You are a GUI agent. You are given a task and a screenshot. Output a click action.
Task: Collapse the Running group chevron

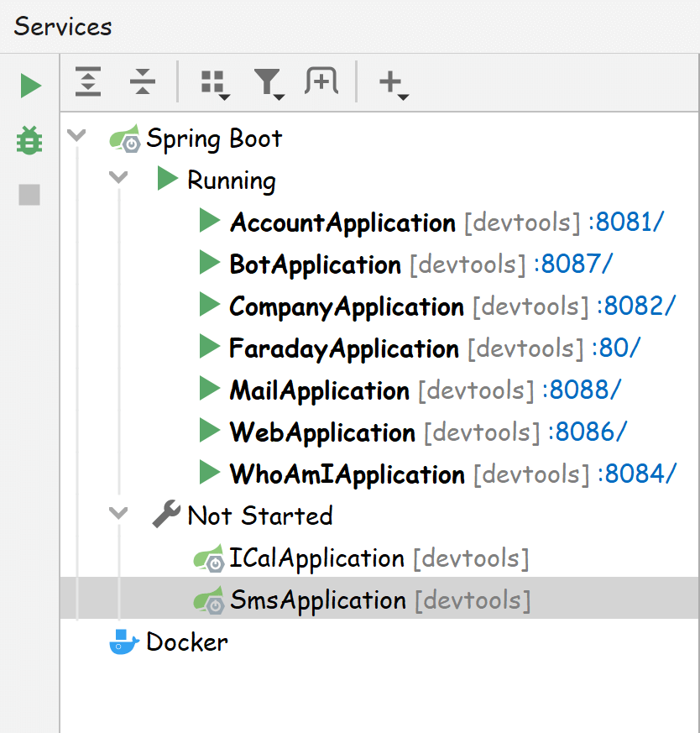point(119,178)
